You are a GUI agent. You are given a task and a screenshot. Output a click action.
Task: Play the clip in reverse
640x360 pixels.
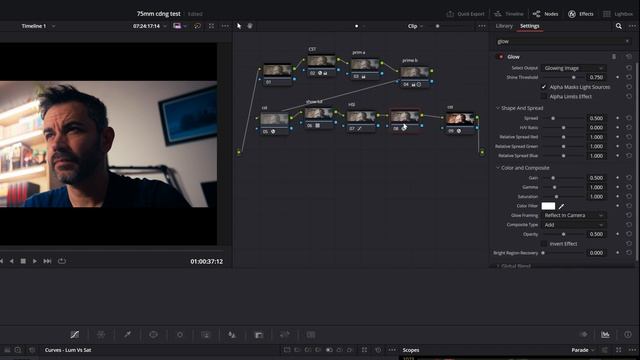(x=12, y=261)
